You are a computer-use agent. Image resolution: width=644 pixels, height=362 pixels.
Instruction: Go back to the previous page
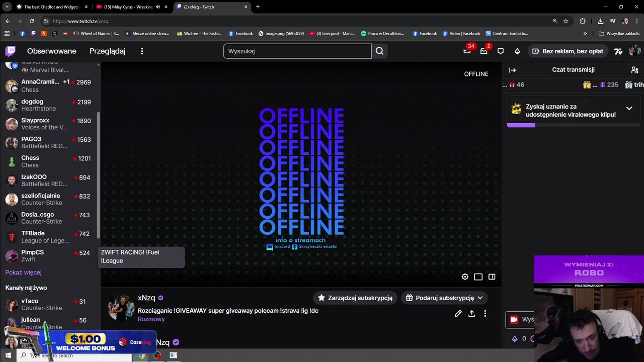pos(8,21)
